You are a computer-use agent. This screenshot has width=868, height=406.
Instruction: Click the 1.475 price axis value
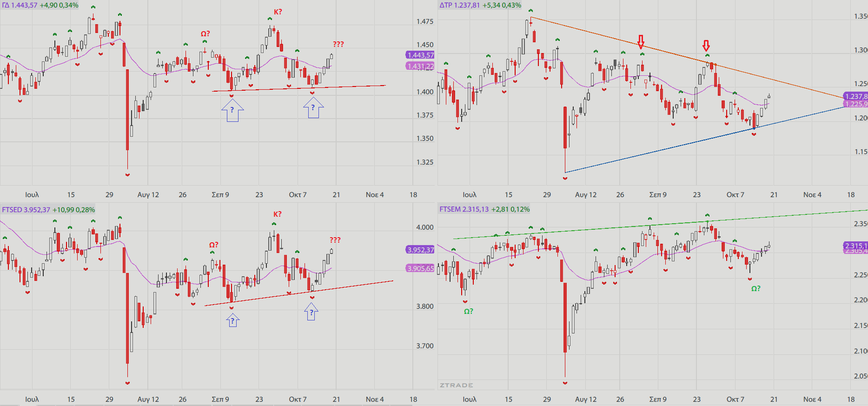point(425,21)
